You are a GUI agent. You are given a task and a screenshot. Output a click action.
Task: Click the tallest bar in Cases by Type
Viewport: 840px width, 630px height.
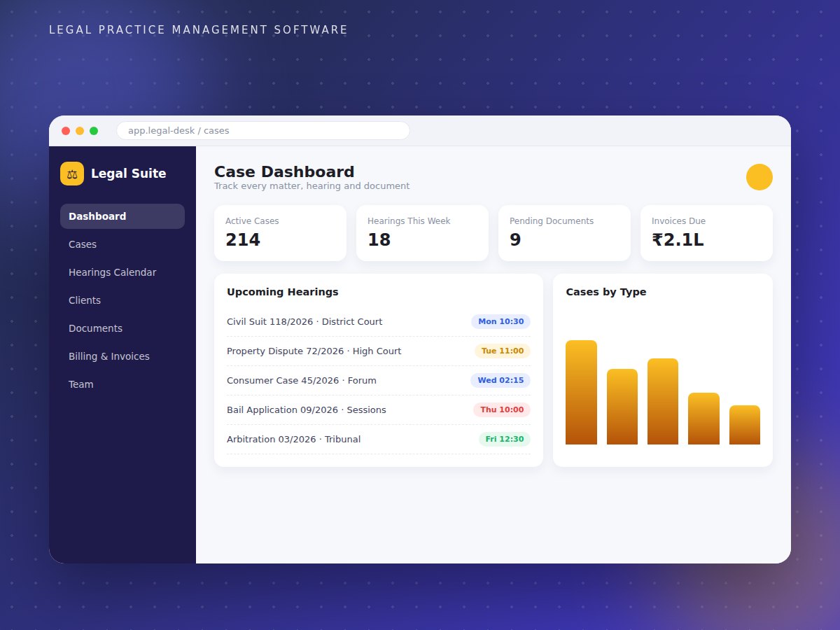(581, 392)
